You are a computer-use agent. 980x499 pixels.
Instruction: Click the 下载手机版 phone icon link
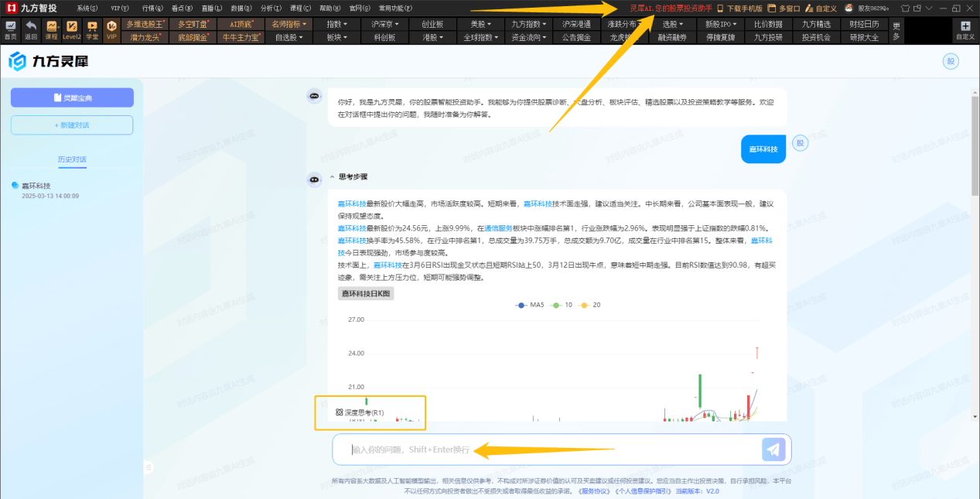pyautogui.click(x=739, y=8)
